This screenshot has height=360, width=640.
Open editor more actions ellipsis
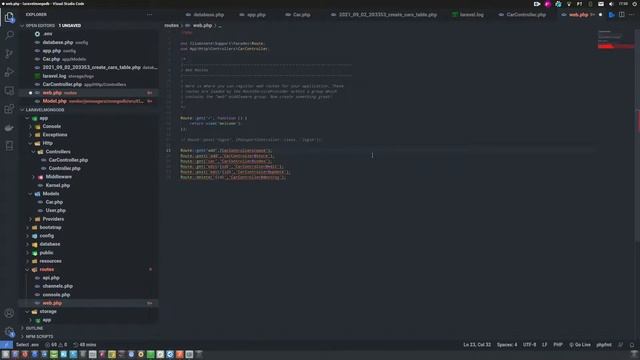(631, 15)
